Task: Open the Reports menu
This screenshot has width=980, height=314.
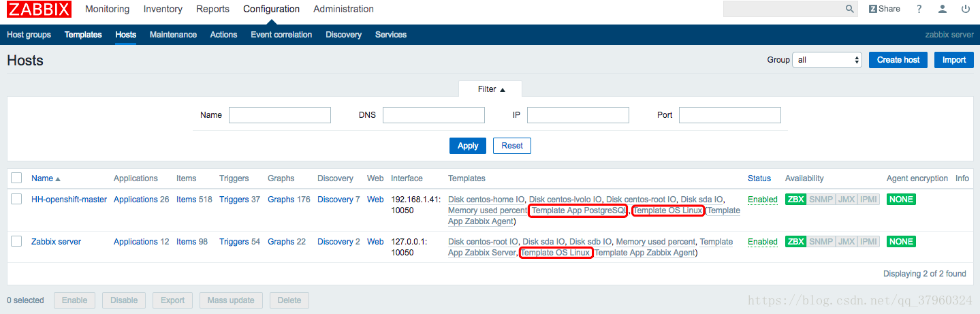Action: pos(212,9)
